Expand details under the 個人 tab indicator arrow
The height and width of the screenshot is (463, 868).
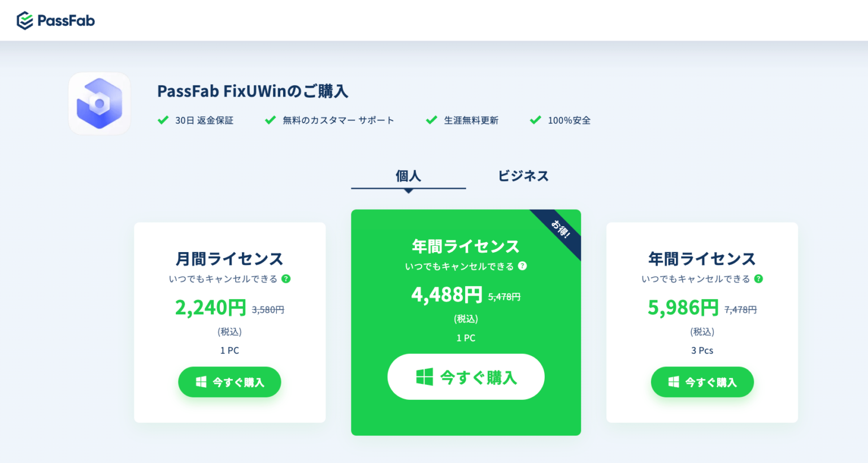coord(409,189)
